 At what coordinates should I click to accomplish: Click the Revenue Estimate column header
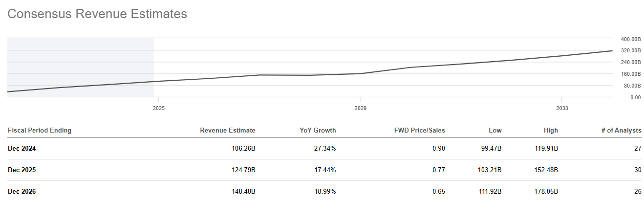point(227,131)
